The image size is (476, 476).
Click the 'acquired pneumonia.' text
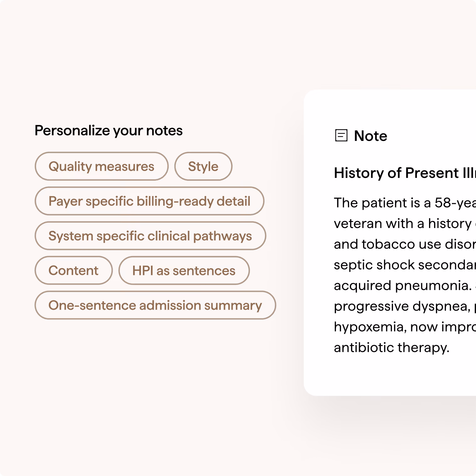pos(403,286)
